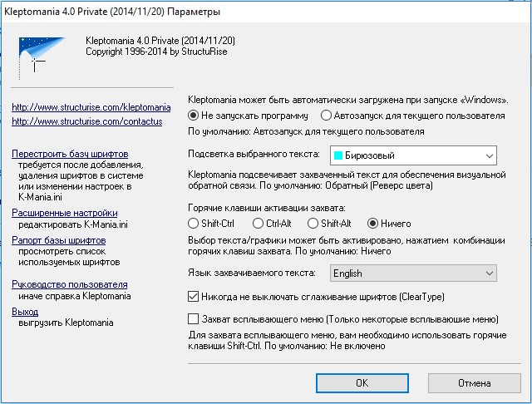
Task: Choose "Ничего" hotkey option
Action: click(x=372, y=224)
